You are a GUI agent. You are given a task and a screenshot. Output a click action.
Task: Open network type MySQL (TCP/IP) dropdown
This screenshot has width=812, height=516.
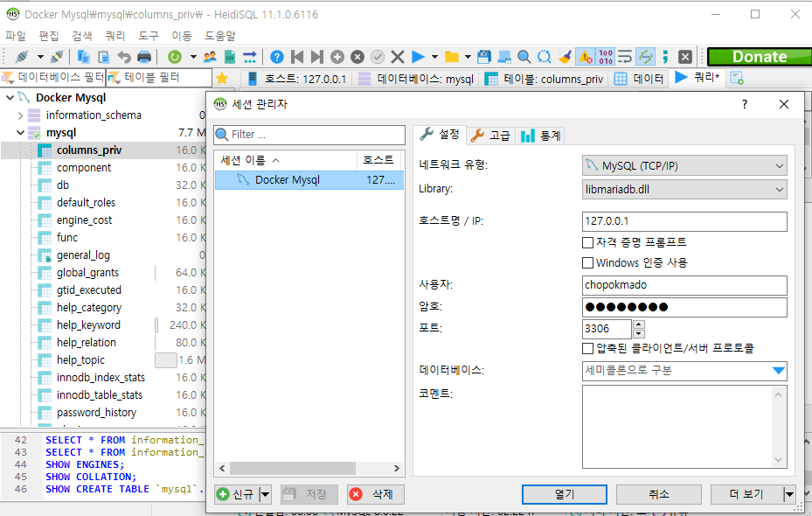pos(684,166)
